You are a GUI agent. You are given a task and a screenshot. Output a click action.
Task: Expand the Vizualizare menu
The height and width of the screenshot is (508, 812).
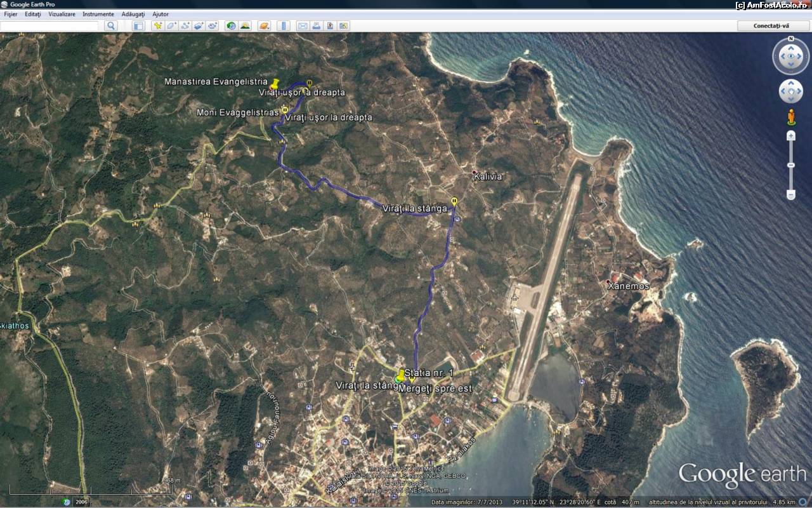pos(62,14)
